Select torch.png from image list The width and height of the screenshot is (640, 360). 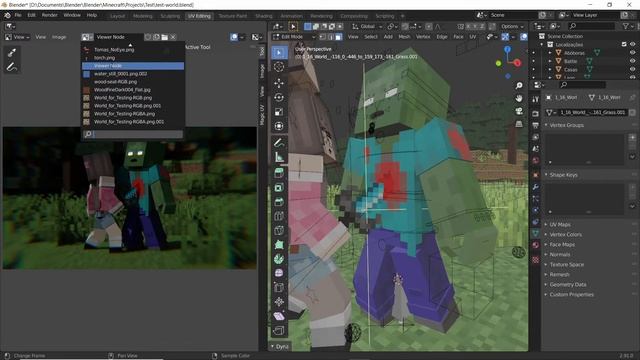click(x=133, y=58)
